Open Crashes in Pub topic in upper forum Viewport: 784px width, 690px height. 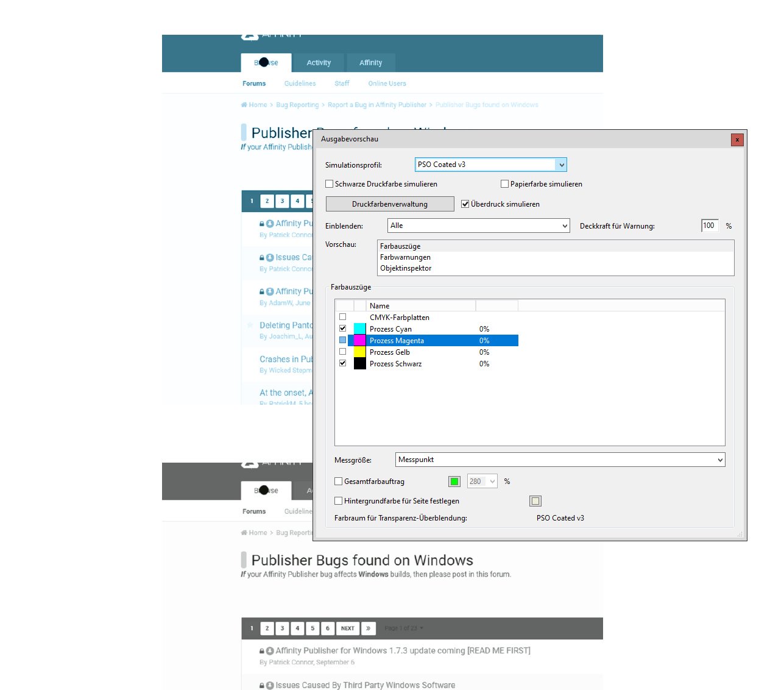(286, 360)
